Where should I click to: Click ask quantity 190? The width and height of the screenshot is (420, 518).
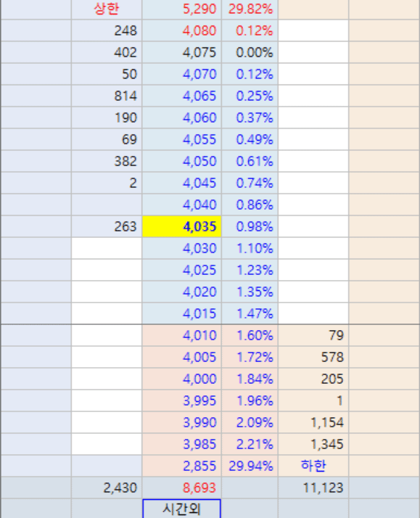(125, 118)
